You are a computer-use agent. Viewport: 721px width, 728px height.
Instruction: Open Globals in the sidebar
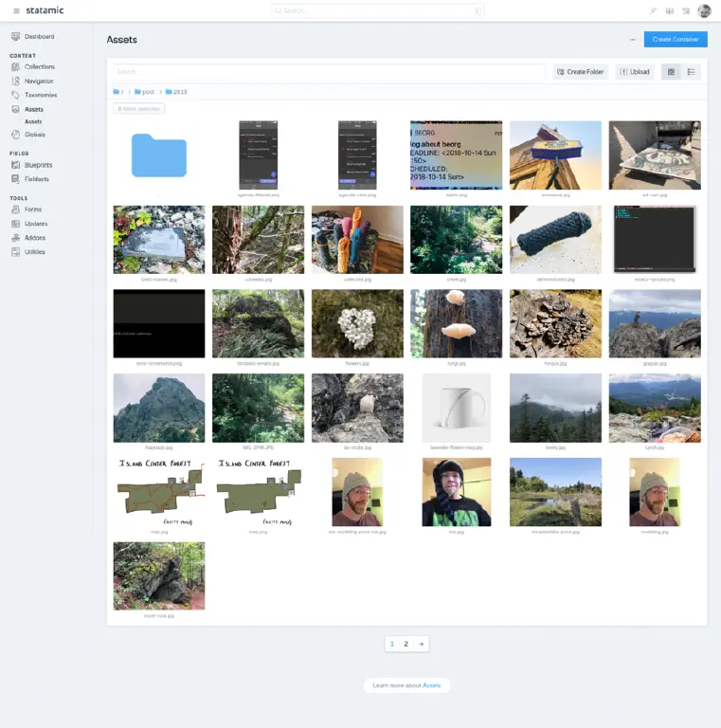pyautogui.click(x=28, y=135)
